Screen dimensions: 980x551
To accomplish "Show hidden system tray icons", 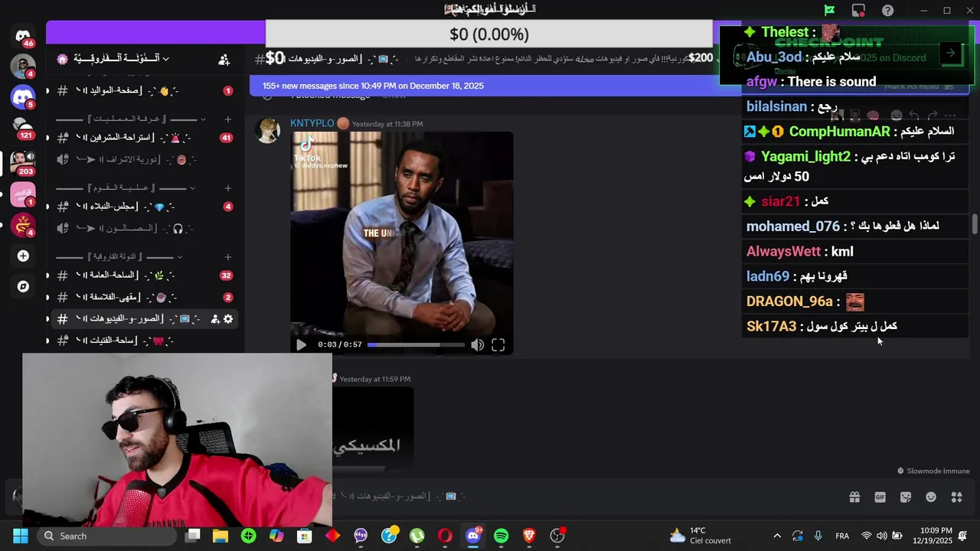I will 777,536.
